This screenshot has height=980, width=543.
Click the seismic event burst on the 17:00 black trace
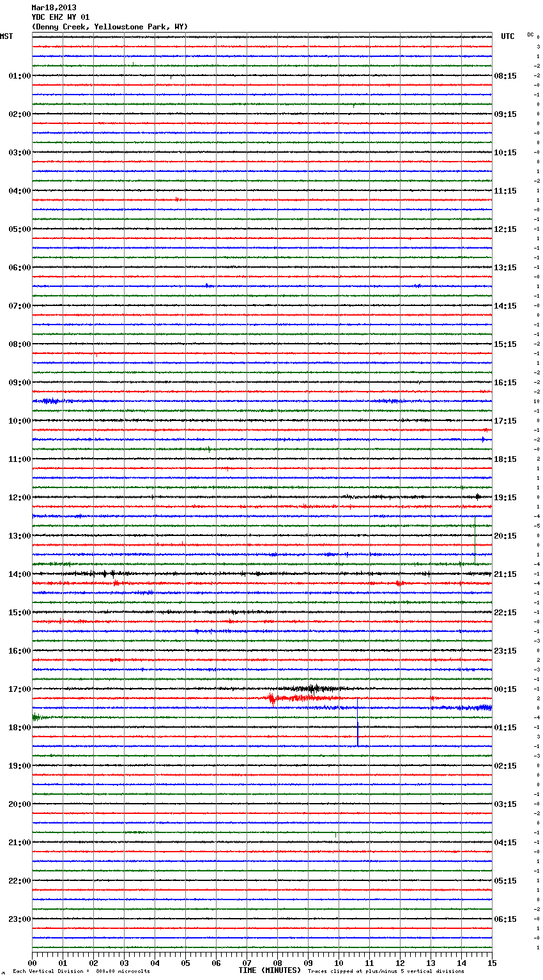click(313, 689)
